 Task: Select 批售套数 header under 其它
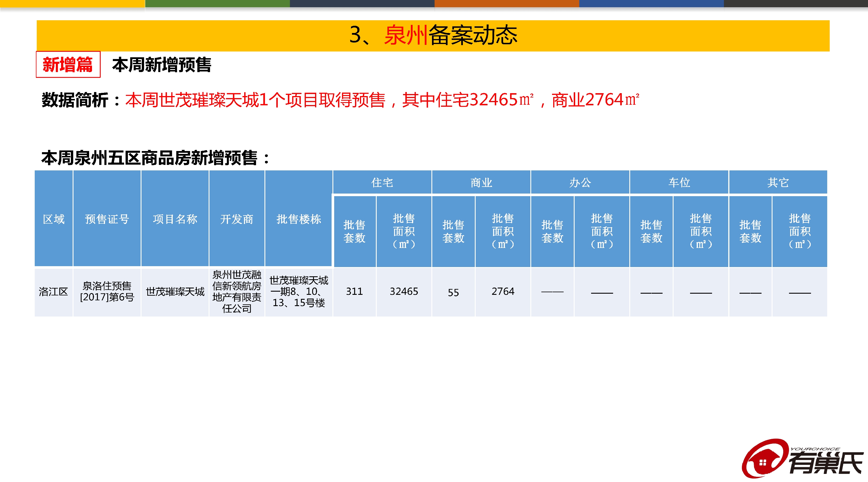pos(751,231)
